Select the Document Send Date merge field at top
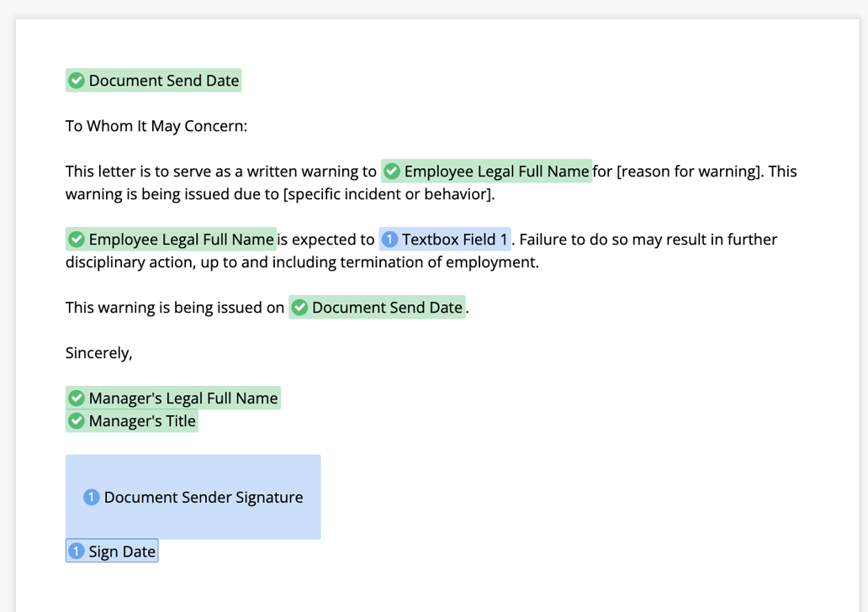This screenshot has height=612, width=868. coord(153,80)
